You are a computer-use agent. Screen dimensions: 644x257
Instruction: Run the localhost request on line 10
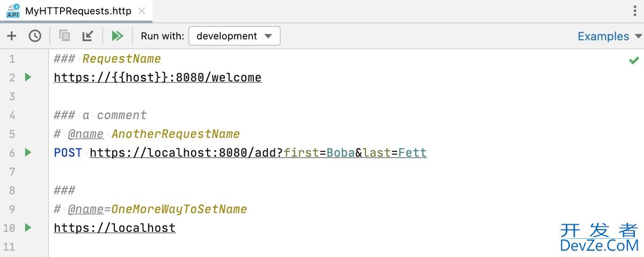tap(28, 227)
